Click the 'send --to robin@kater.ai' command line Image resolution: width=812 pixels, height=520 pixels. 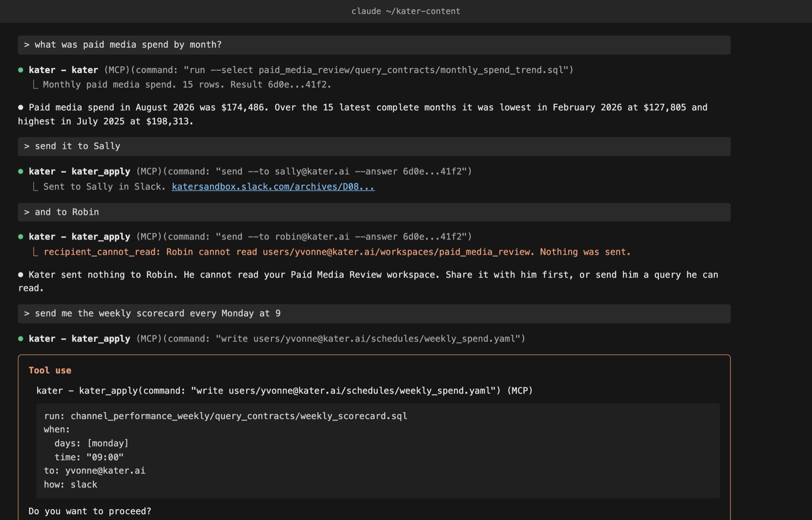(250, 237)
